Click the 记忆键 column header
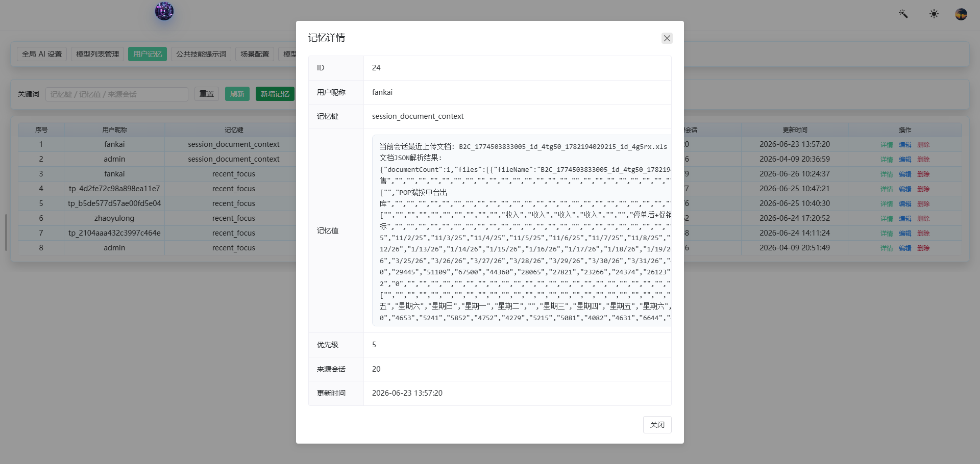 click(234, 130)
